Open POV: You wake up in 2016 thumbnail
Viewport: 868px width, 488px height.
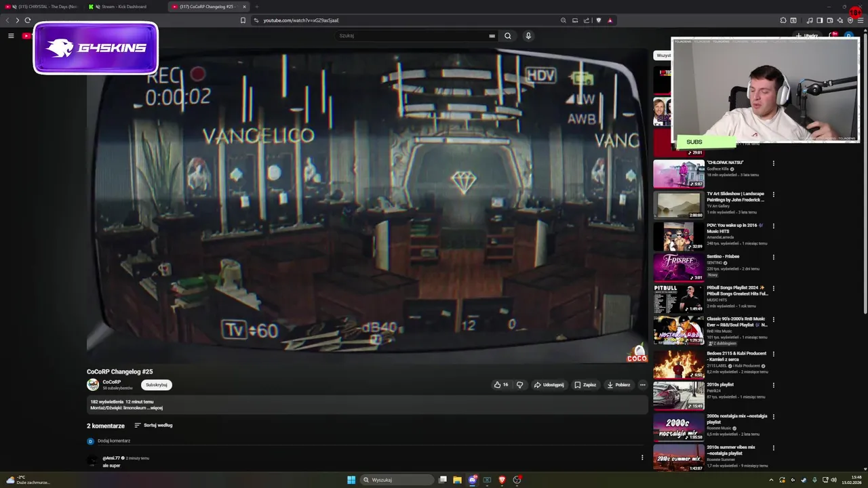point(679,237)
